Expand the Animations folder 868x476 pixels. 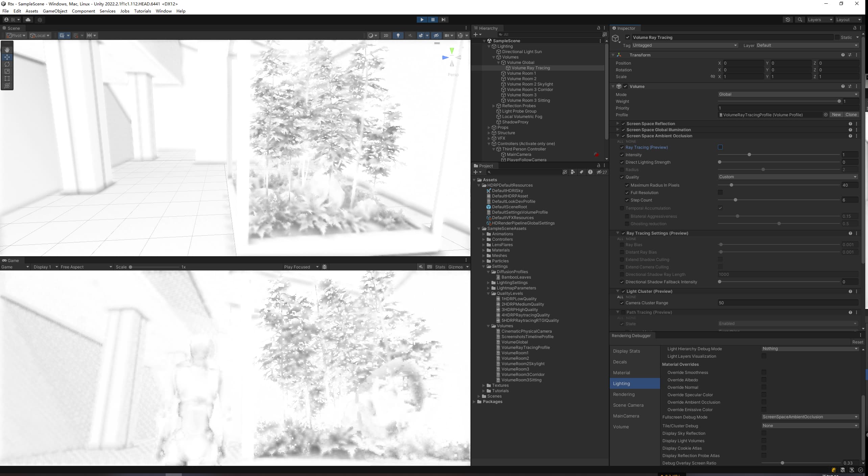484,234
